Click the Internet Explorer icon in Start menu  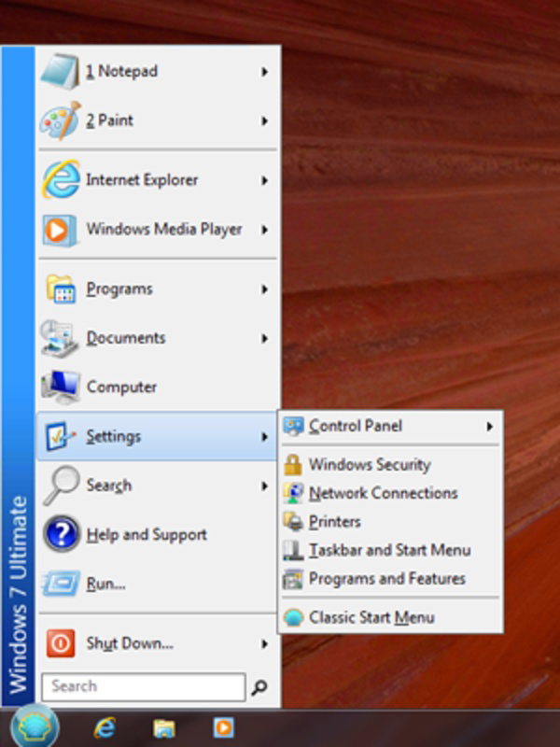(61, 180)
